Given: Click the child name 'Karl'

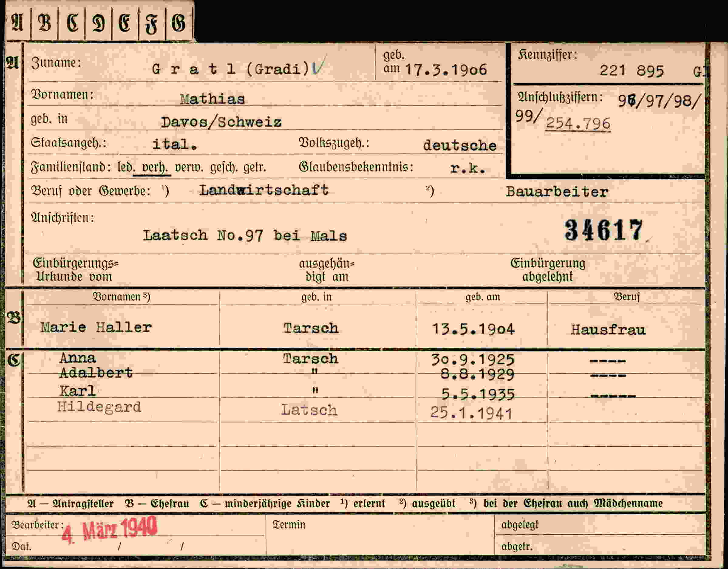Looking at the screenshot, I should [78, 391].
